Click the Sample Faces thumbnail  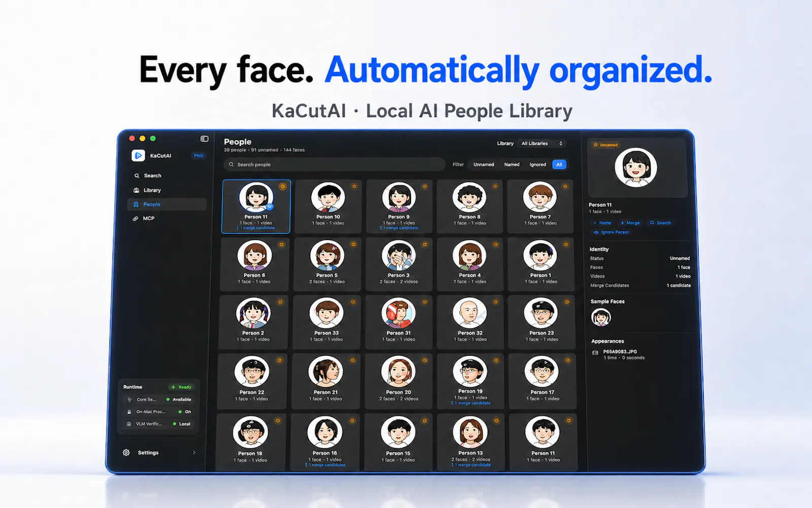click(601, 318)
